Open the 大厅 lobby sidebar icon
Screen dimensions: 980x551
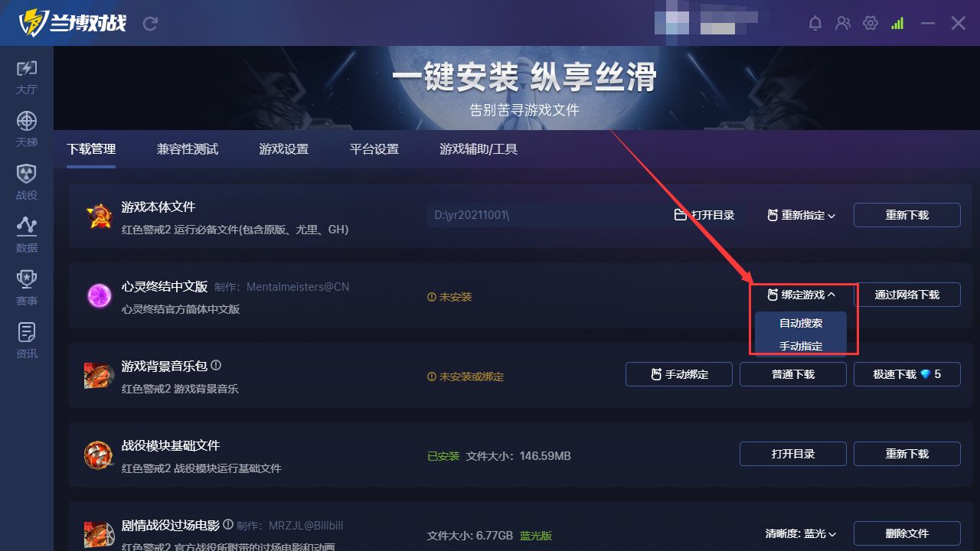point(27,77)
